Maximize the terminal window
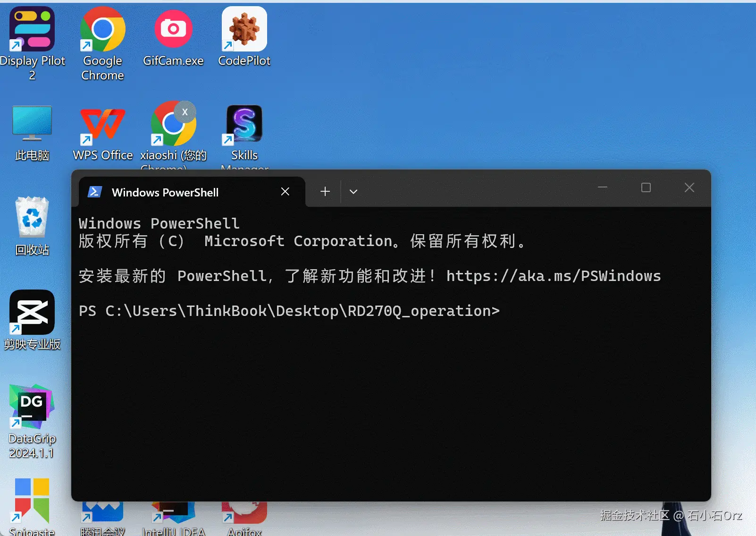The width and height of the screenshot is (756, 536). click(x=646, y=187)
